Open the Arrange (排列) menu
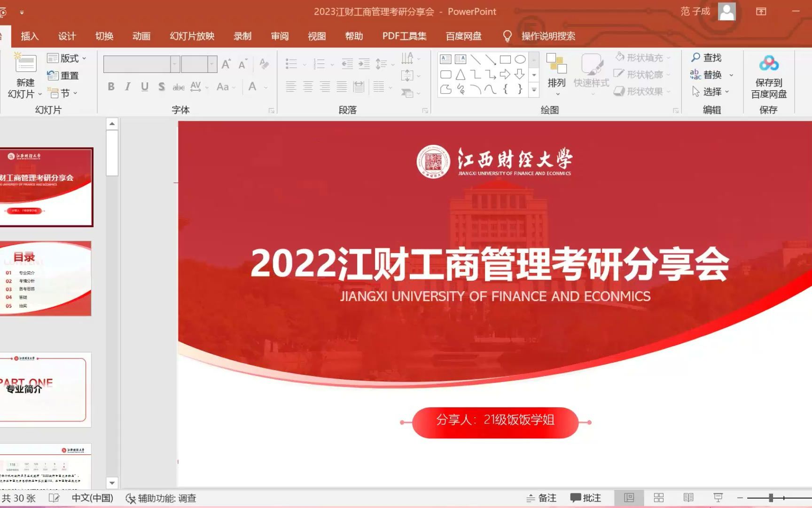Viewport: 812px width, 508px height. coord(556,74)
